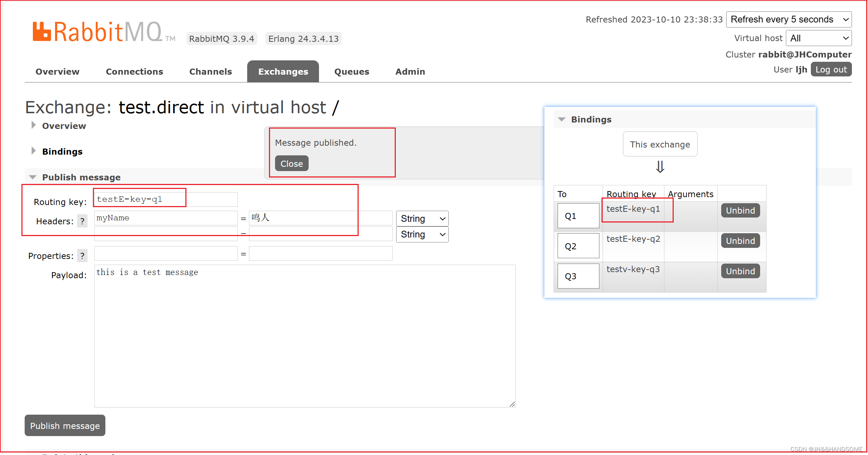Open the Admin tab
The image size is (868, 455).
coord(410,71)
